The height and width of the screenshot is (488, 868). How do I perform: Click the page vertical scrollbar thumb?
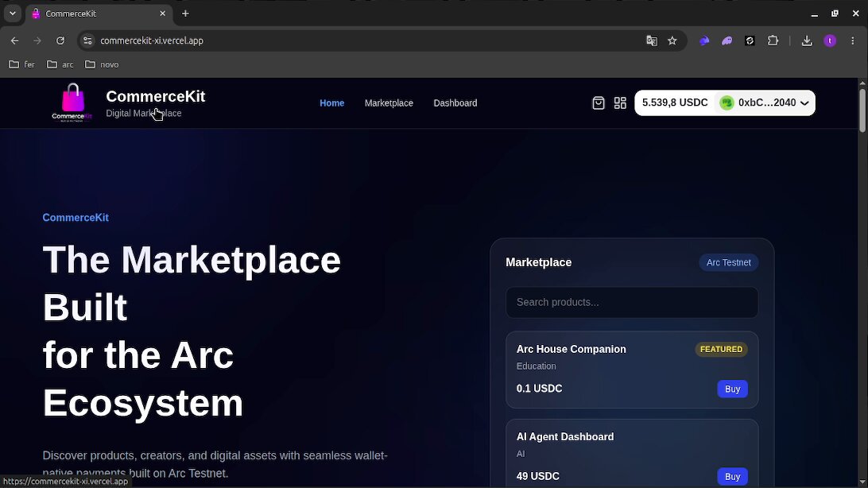tap(862, 110)
